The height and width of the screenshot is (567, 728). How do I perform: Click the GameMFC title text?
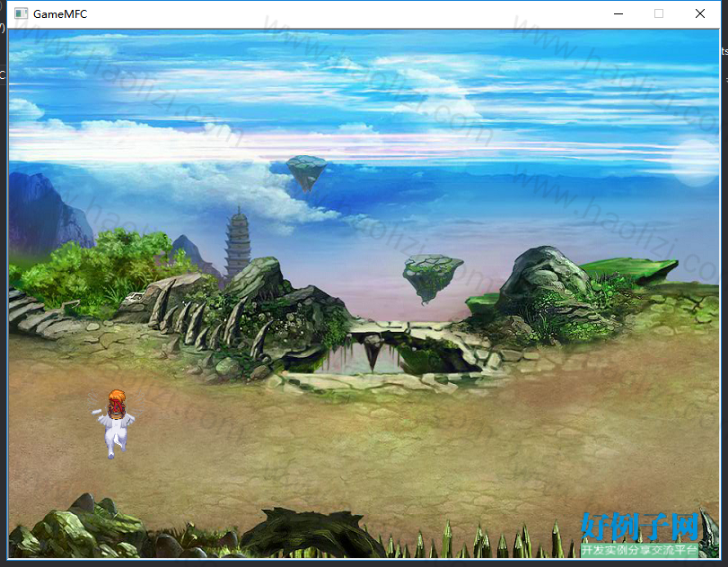pos(60,14)
